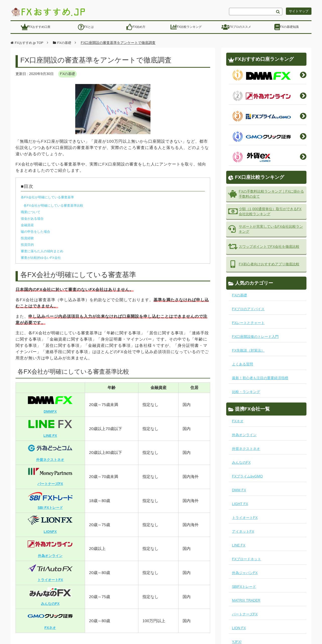Click the piggy bank icon for 手数料比較ランキング

coord(232,194)
